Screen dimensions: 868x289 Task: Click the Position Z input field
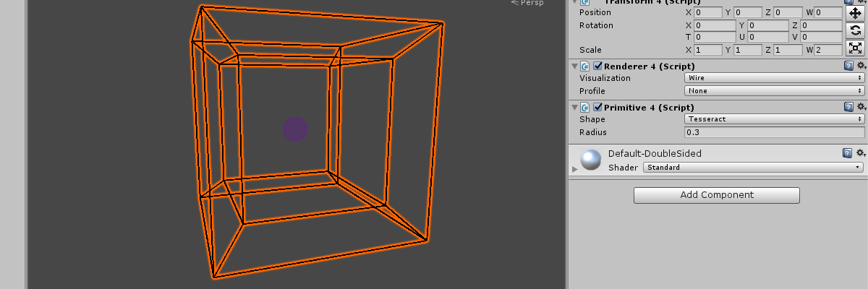coord(788,12)
